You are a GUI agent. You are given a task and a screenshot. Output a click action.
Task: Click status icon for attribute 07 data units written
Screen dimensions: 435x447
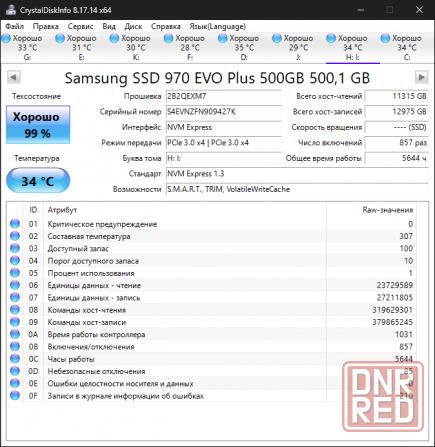click(15, 297)
